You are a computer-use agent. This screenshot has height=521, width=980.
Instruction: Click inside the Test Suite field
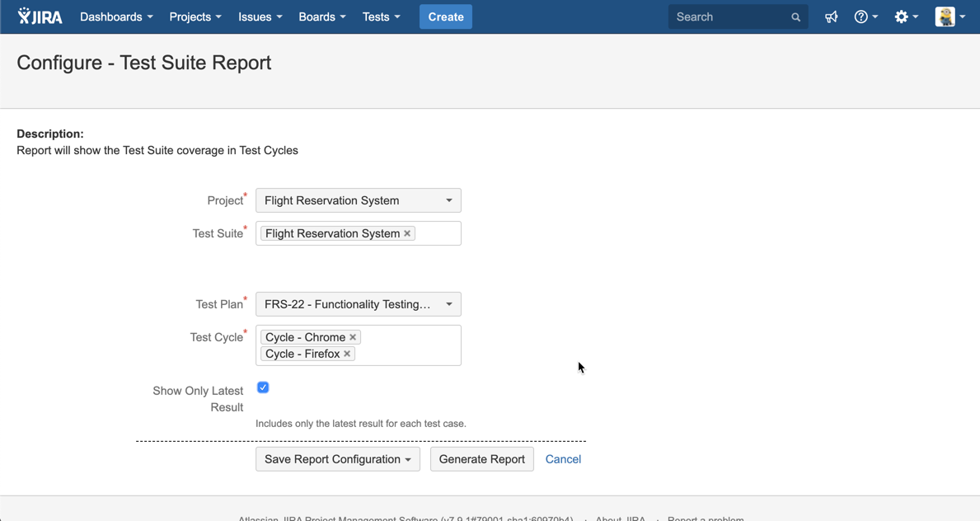coord(359,233)
